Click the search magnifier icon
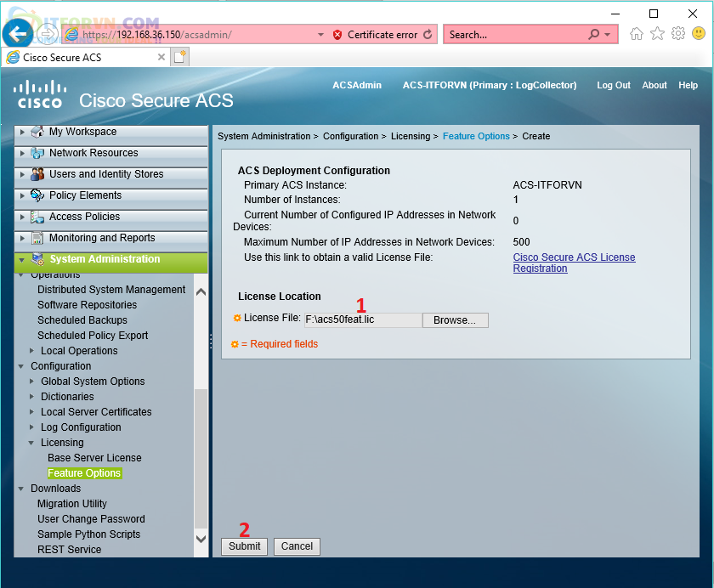 point(593,35)
